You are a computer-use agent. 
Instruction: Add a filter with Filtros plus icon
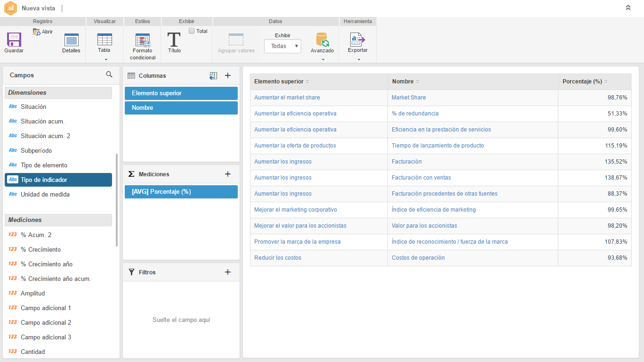(228, 272)
